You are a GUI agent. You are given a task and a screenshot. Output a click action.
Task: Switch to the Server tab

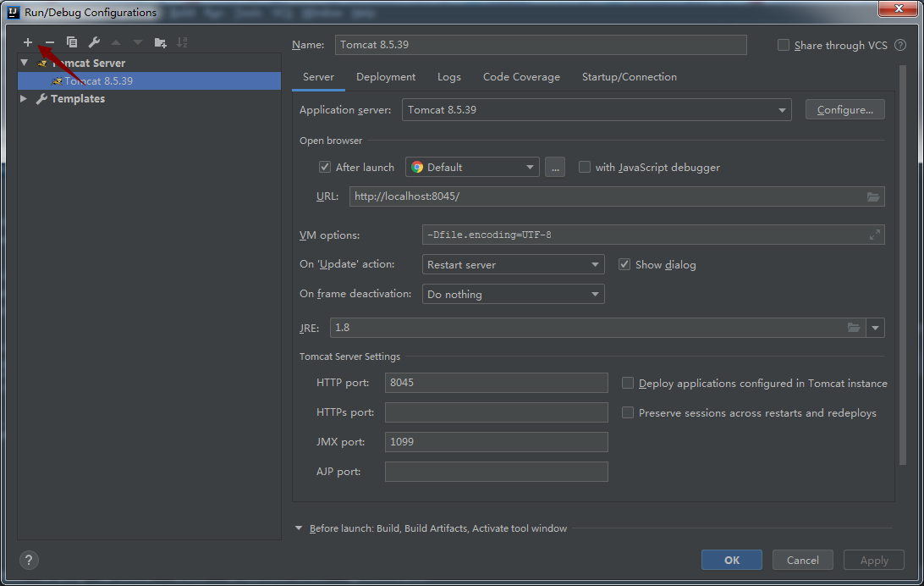[x=318, y=77]
